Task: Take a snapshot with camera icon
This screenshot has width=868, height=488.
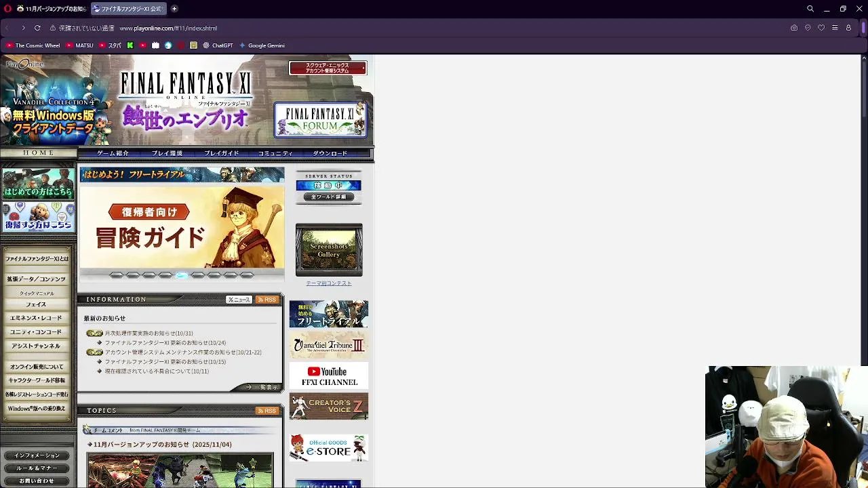Action: pos(794,28)
